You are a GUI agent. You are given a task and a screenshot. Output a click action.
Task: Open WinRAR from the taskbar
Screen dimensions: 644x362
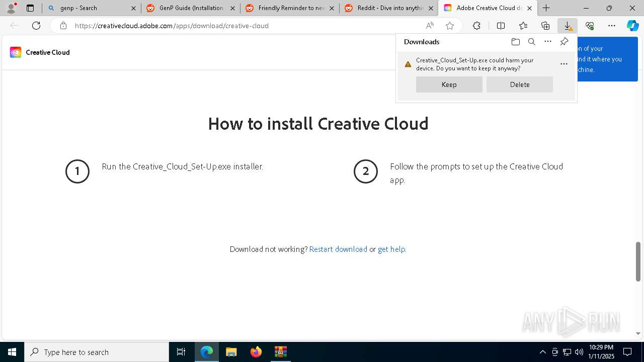point(280,352)
